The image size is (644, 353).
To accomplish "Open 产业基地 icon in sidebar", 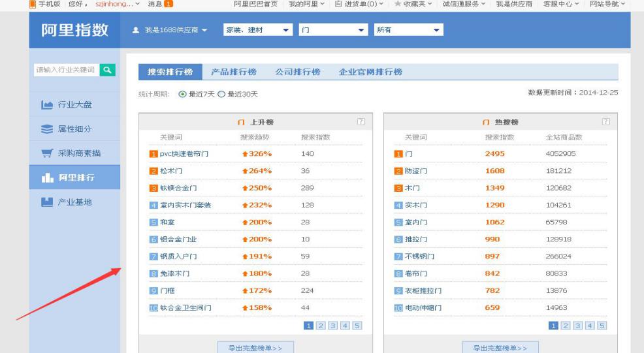I will [46, 202].
